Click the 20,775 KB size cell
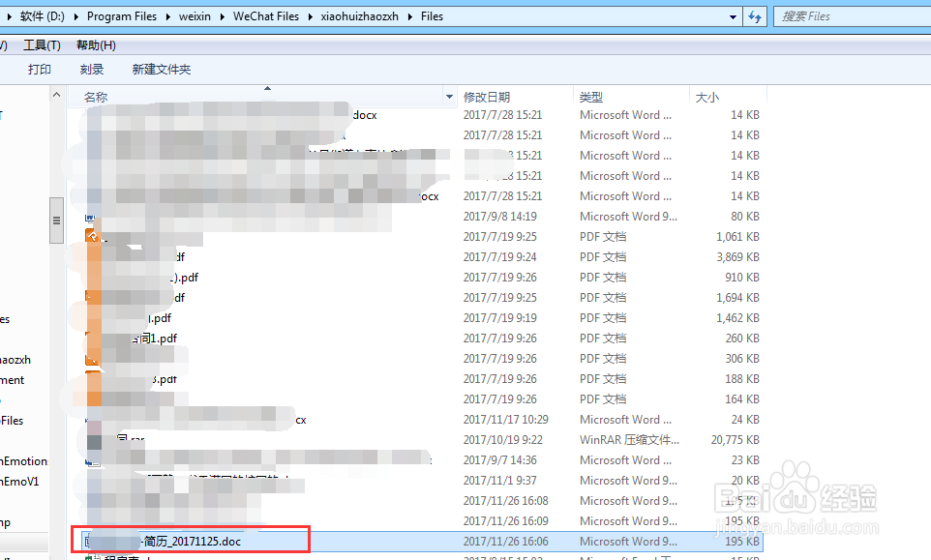This screenshot has width=931, height=560. point(736,439)
